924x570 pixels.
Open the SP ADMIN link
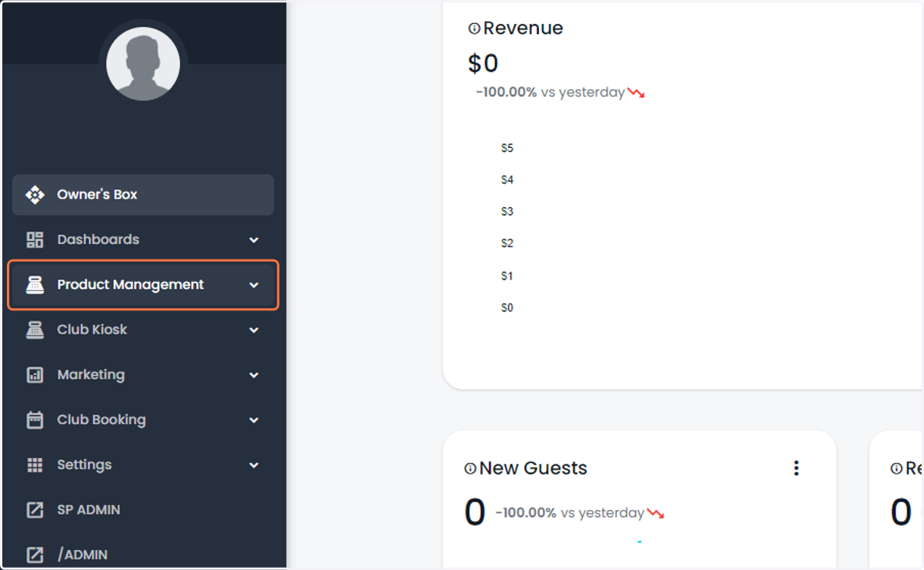(x=143, y=510)
